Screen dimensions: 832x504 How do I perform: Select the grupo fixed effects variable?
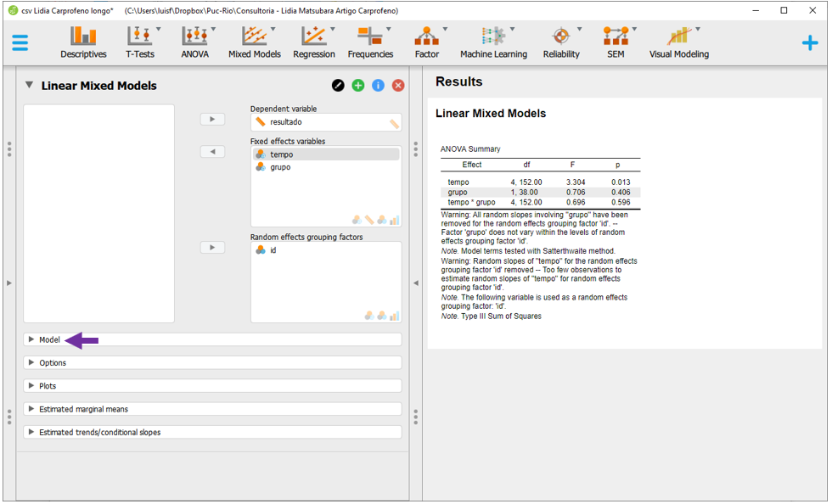click(280, 167)
